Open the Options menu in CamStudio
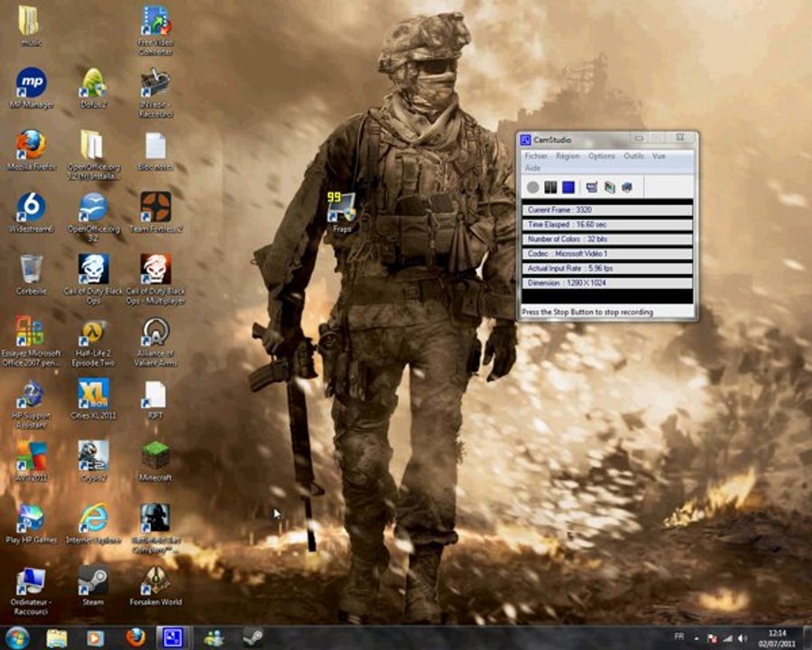Viewport: 812px width, 650px height. (x=602, y=155)
